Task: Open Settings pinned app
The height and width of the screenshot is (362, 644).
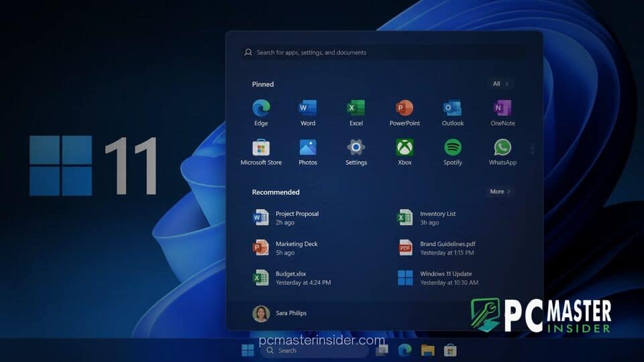Action: click(356, 152)
